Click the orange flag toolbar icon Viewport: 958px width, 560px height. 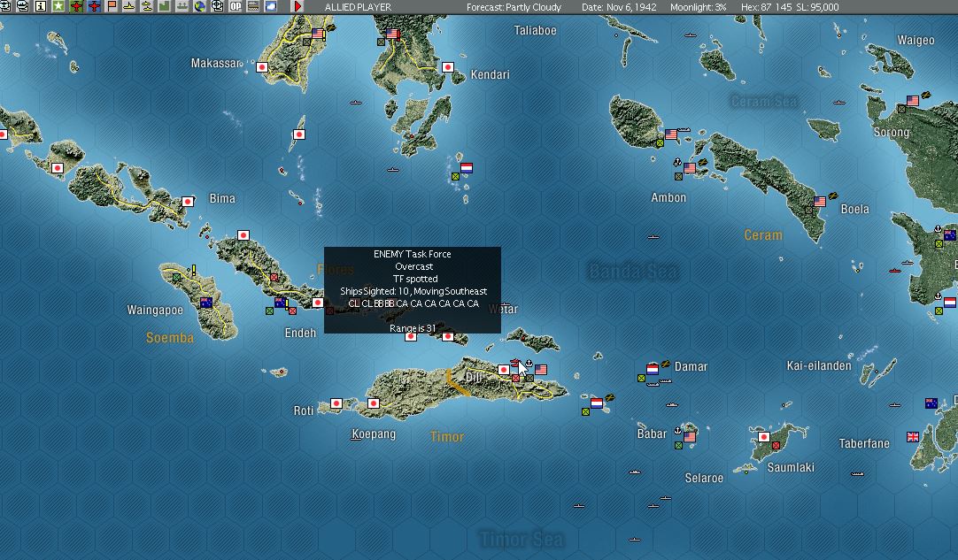pos(112,7)
